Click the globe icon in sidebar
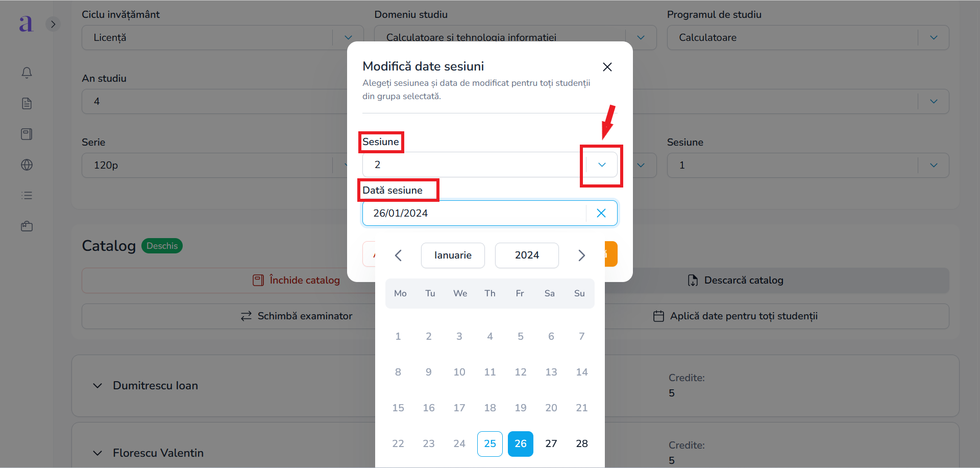 pyautogui.click(x=27, y=165)
